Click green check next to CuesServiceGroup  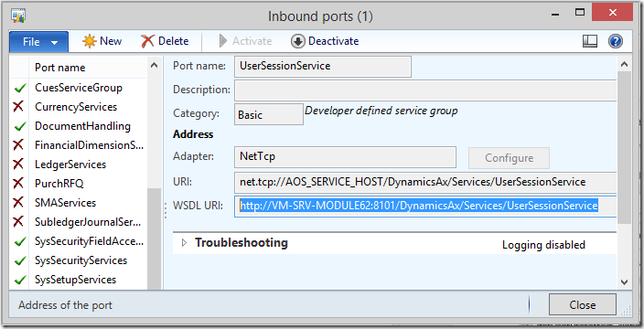(20, 89)
